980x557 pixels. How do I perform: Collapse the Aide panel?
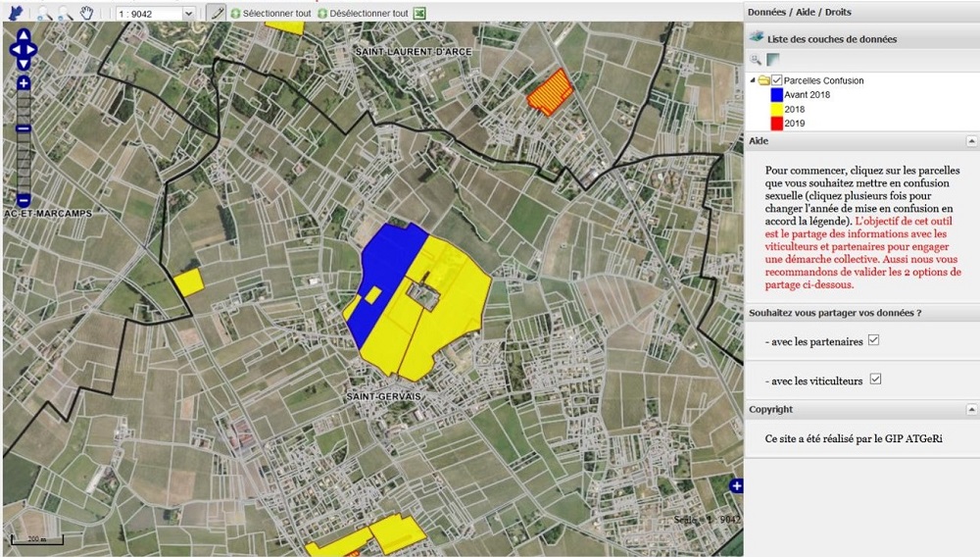tap(971, 141)
